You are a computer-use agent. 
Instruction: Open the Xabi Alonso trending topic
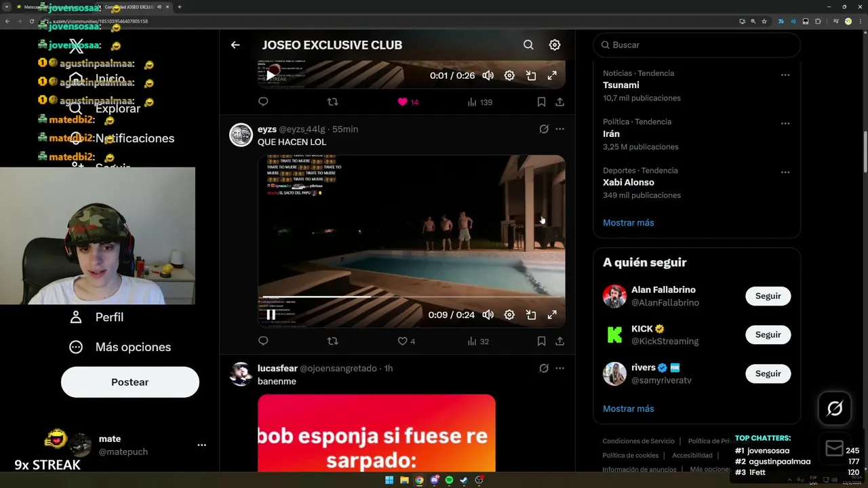click(x=629, y=182)
